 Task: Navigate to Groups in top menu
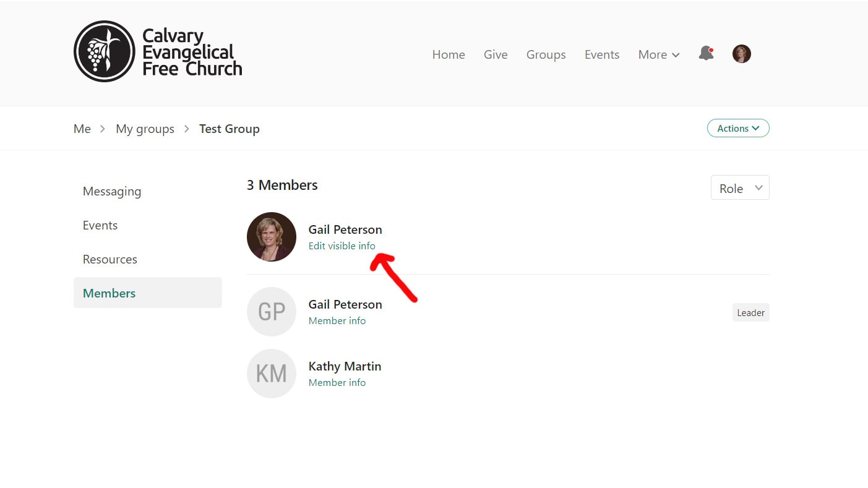tap(546, 54)
